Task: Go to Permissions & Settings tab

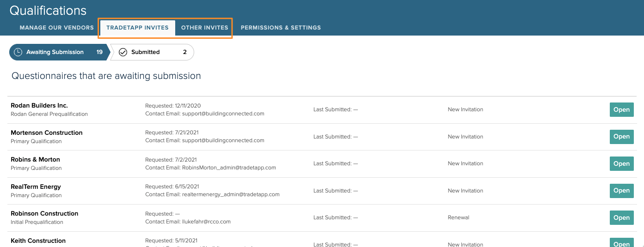Action: click(281, 28)
